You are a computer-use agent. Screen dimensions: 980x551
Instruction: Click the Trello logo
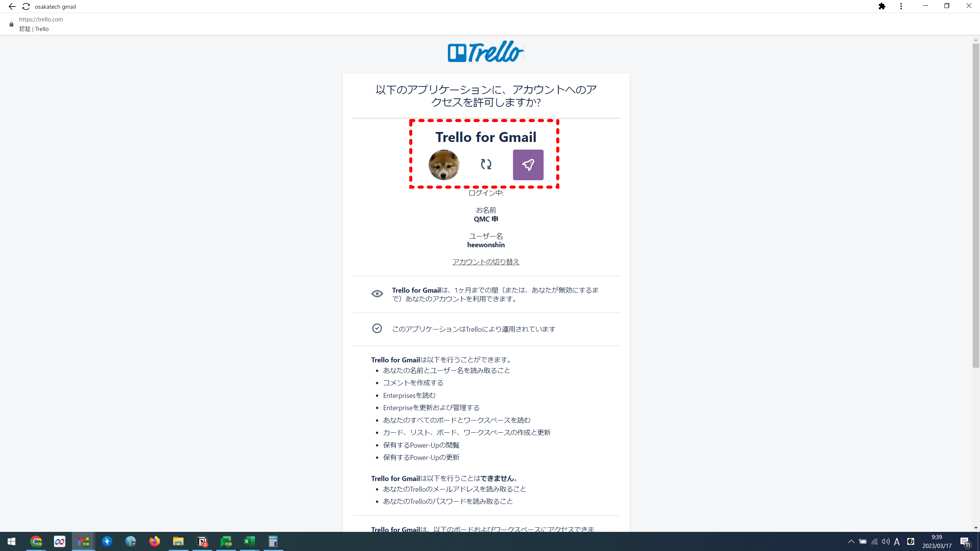486,51
